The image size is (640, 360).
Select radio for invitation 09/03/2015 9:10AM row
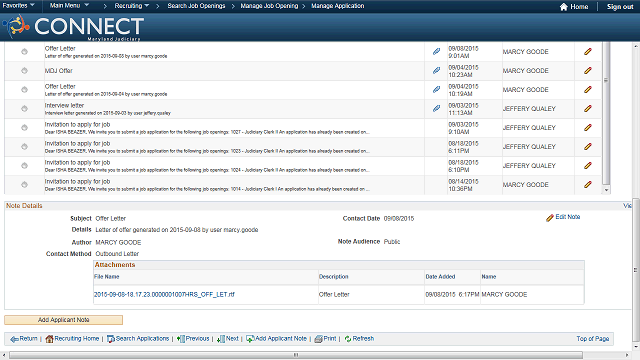tap(24, 127)
